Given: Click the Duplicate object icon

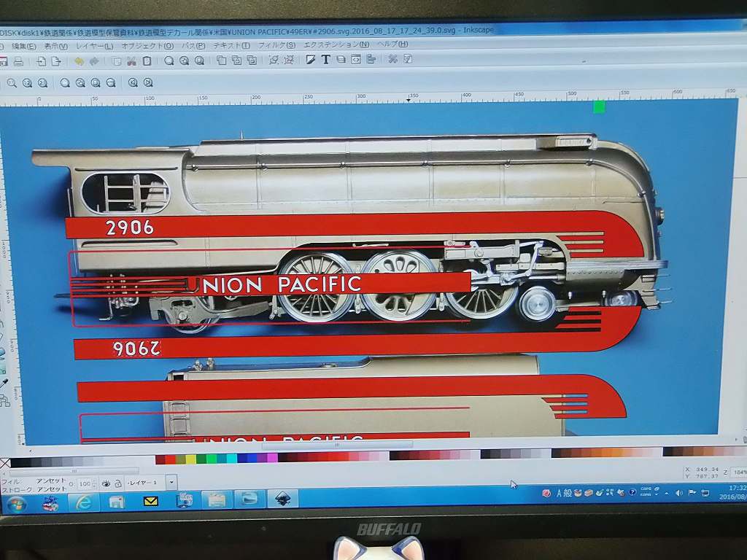Looking at the screenshot, I should click(222, 60).
